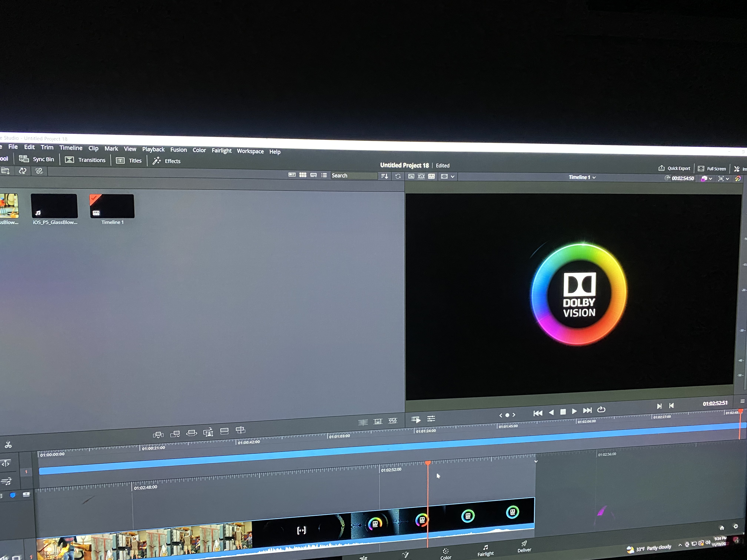Open the Sync Bin panel

(36, 159)
